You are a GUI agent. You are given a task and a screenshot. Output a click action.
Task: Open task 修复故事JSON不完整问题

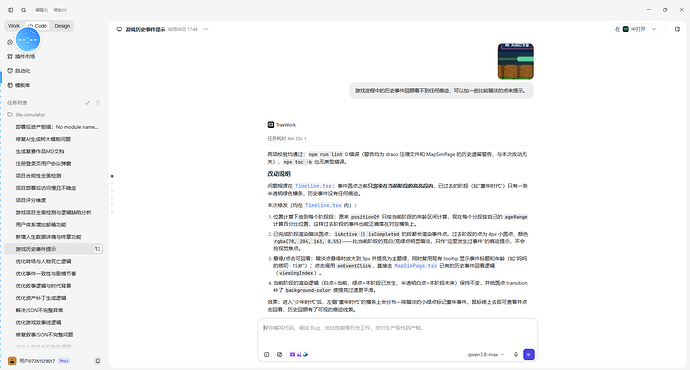(44, 335)
